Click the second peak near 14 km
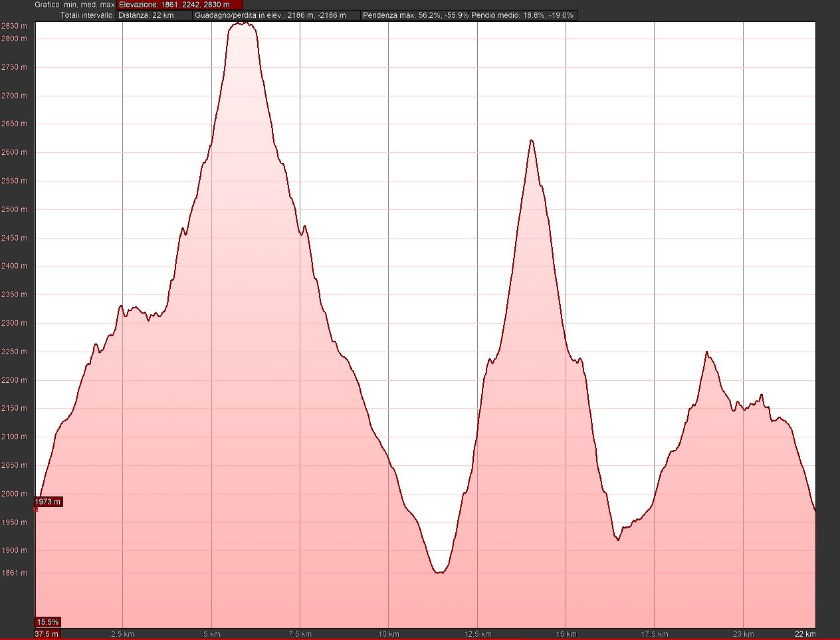 coord(531,140)
